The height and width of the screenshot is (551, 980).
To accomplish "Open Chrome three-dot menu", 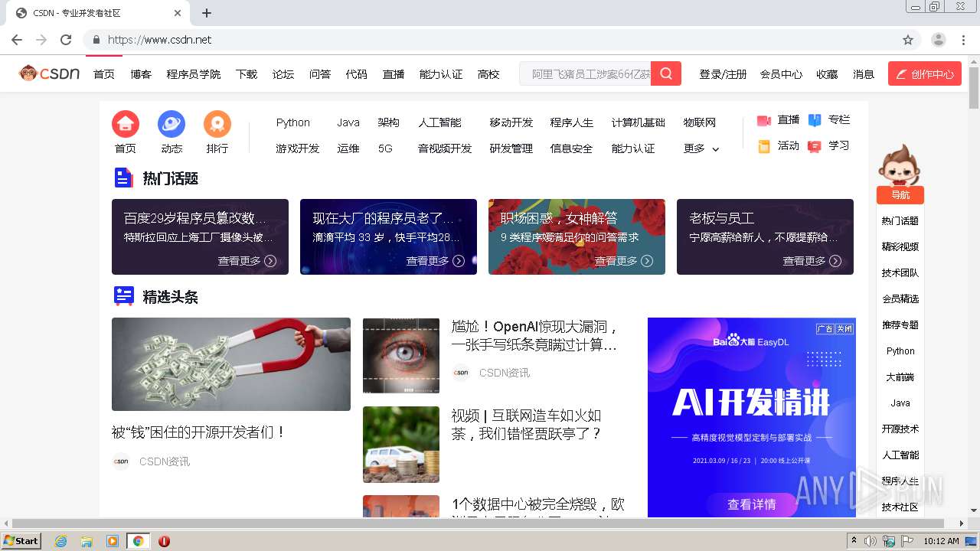I will (x=963, y=40).
